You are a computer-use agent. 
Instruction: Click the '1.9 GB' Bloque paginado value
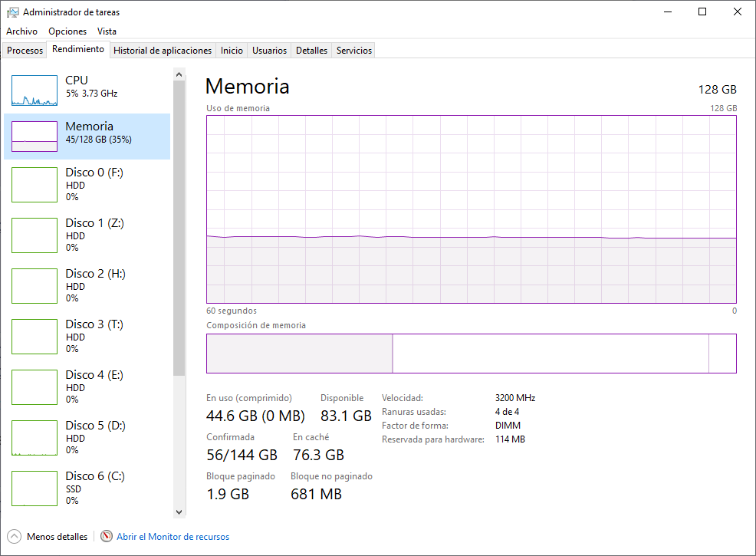pos(228,494)
